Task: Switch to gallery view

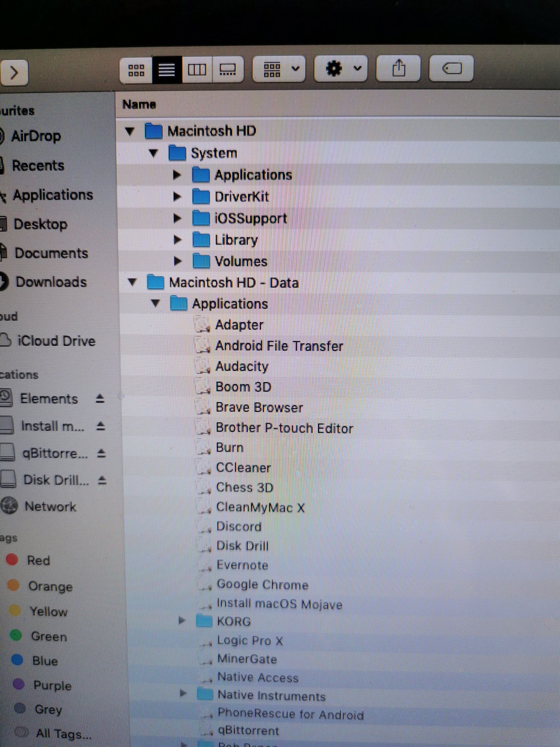Action: click(x=228, y=70)
